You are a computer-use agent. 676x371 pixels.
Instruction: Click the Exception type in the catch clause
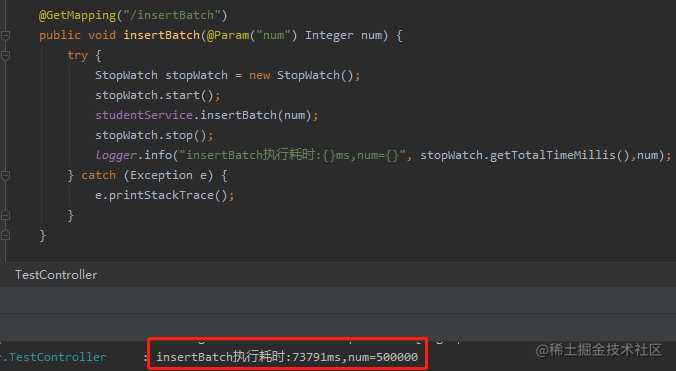161,175
